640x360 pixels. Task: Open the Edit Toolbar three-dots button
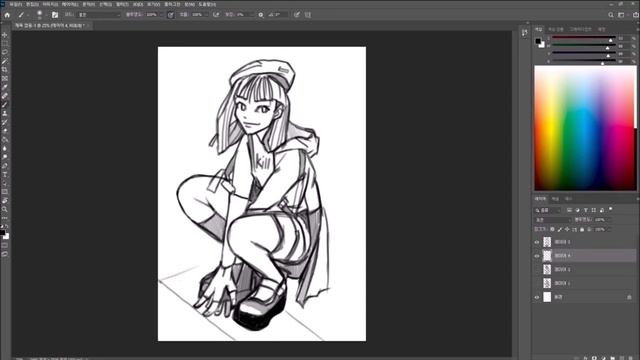(4, 218)
